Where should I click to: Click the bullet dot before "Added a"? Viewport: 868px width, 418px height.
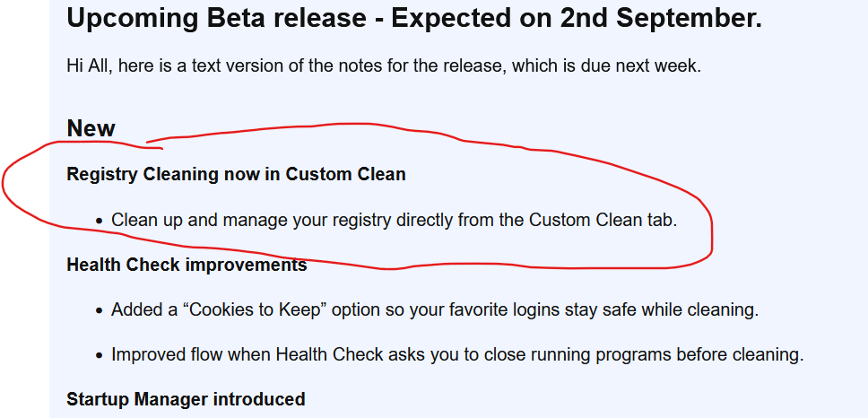click(x=100, y=310)
